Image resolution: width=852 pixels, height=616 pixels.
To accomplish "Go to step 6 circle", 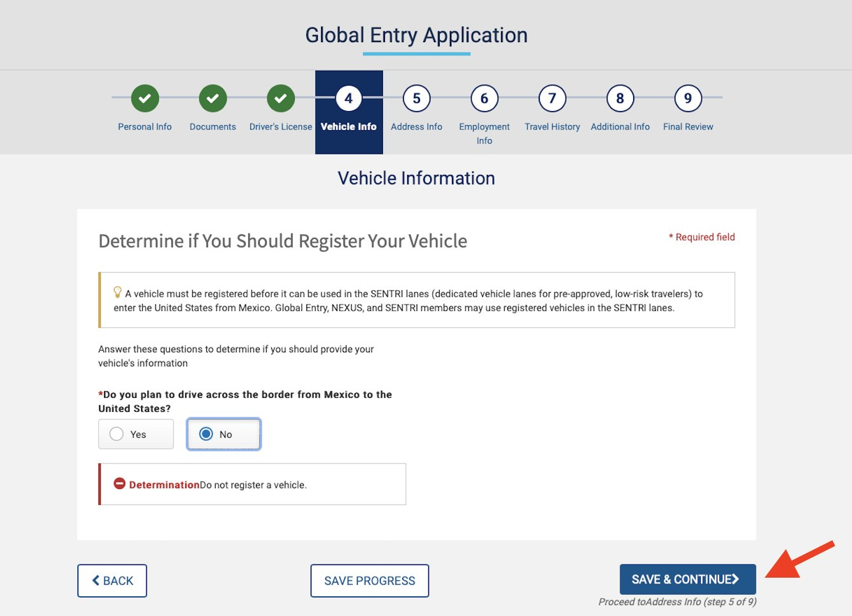I will (484, 98).
